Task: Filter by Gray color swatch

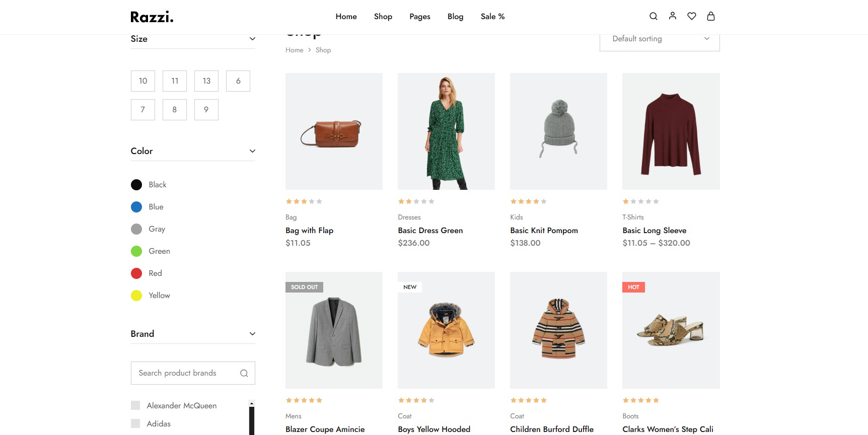Action: click(136, 229)
